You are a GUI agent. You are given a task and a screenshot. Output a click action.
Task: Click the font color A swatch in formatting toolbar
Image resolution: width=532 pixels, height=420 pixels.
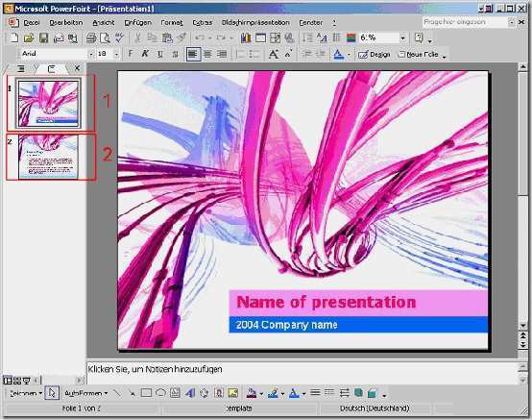click(x=339, y=55)
